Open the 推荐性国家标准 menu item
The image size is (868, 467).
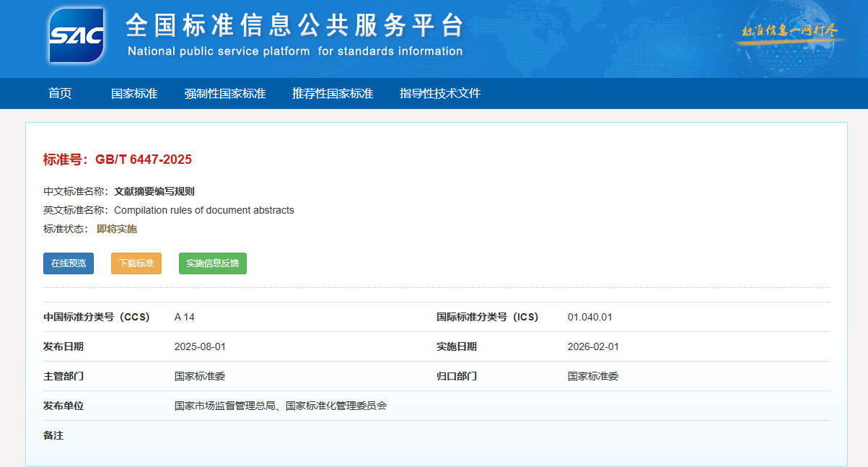tap(333, 93)
